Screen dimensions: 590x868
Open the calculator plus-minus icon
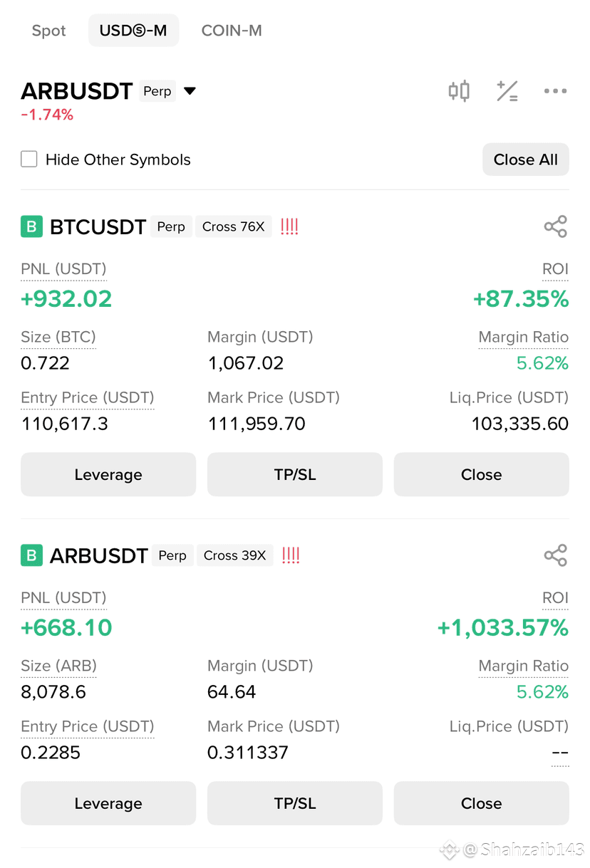pos(507,91)
